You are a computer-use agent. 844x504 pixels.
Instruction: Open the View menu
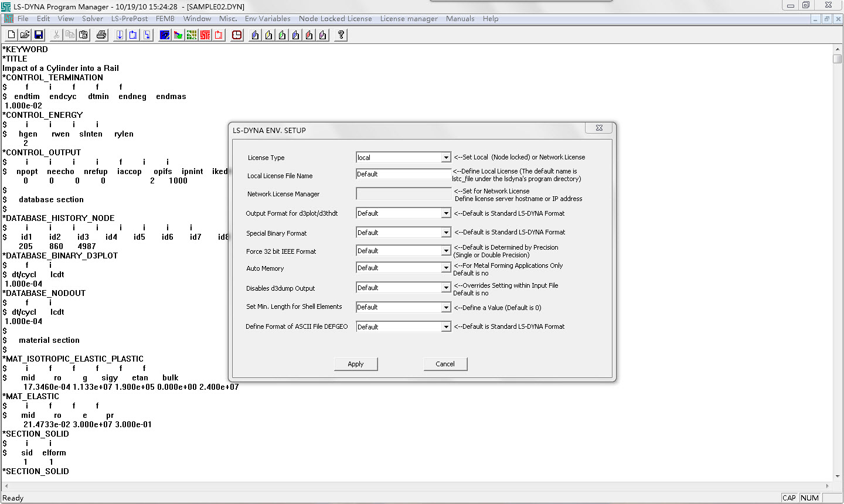click(x=66, y=19)
